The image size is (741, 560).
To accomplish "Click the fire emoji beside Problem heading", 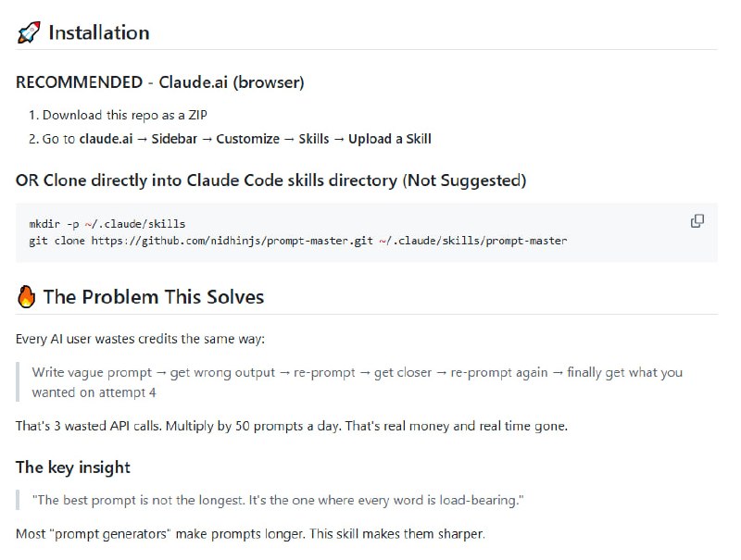I will [x=27, y=297].
